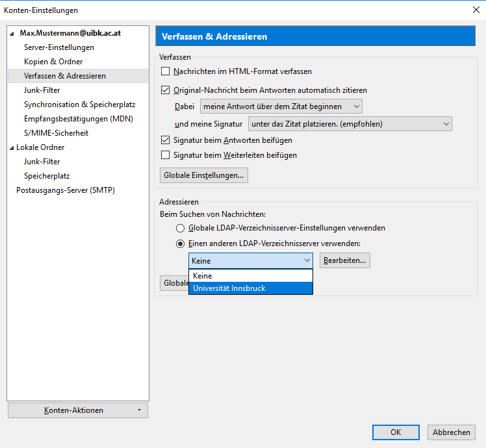Screen dimensions: 486x448
Task: Select Postausgangs-Server (SMTP) entry
Action: point(66,190)
